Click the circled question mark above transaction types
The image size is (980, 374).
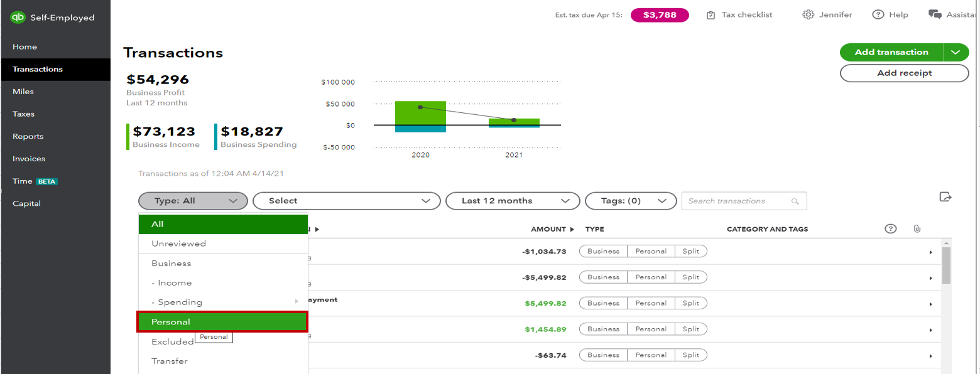890,228
